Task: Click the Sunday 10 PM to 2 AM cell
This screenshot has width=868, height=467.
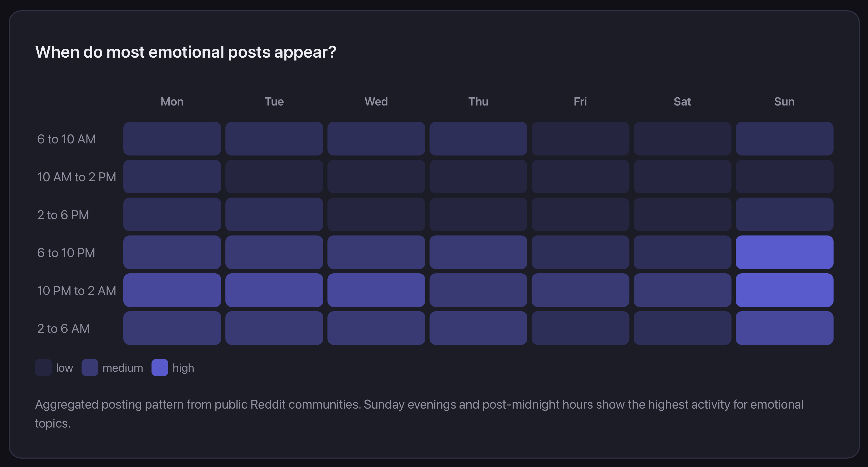Action: tap(784, 290)
